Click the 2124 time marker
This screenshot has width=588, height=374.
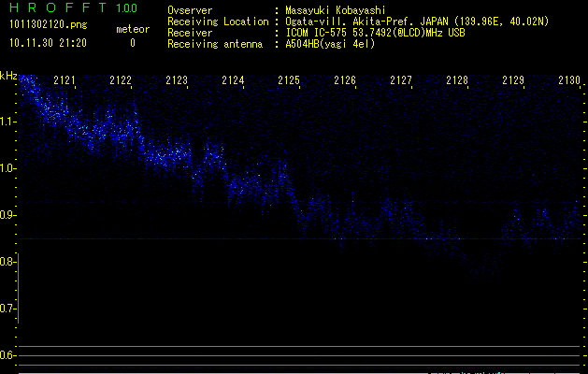pyautogui.click(x=233, y=80)
